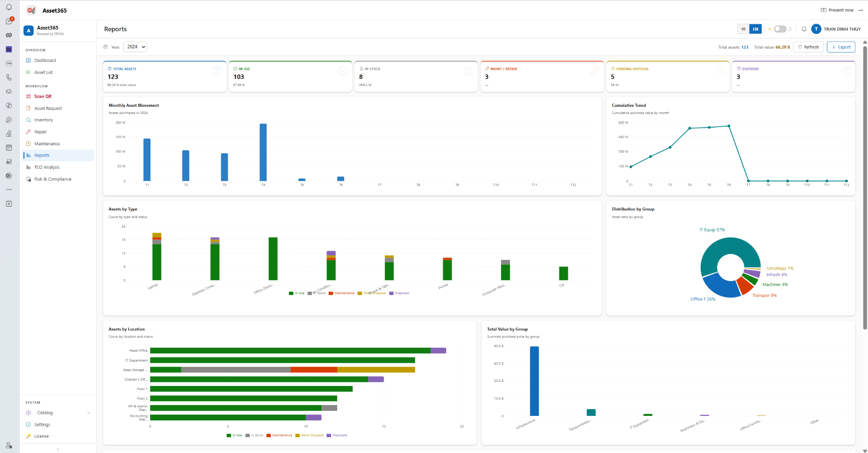The image size is (868, 453).
Task: Open the Dashboard grid icon
Action: (x=28, y=60)
